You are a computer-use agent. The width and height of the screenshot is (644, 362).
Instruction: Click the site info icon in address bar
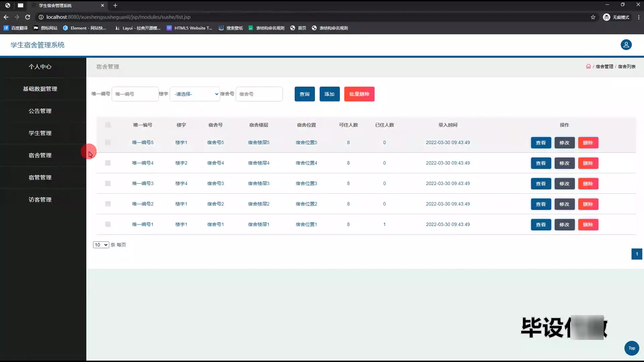(41, 17)
